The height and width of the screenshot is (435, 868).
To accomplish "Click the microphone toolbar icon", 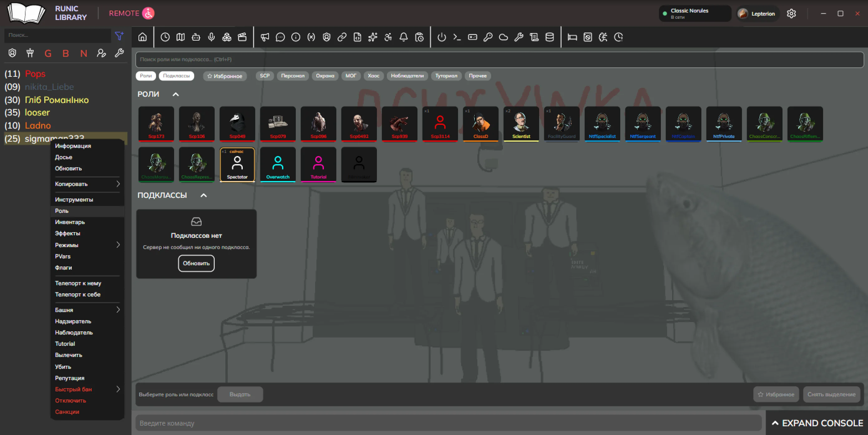I will [211, 37].
